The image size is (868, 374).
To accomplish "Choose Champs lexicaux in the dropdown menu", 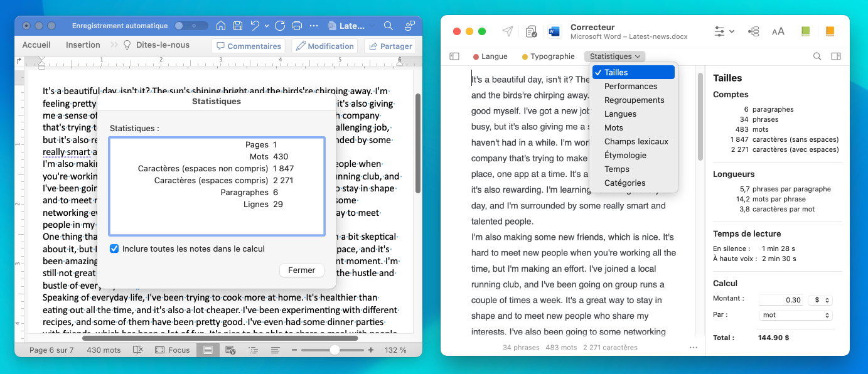I will (x=636, y=142).
